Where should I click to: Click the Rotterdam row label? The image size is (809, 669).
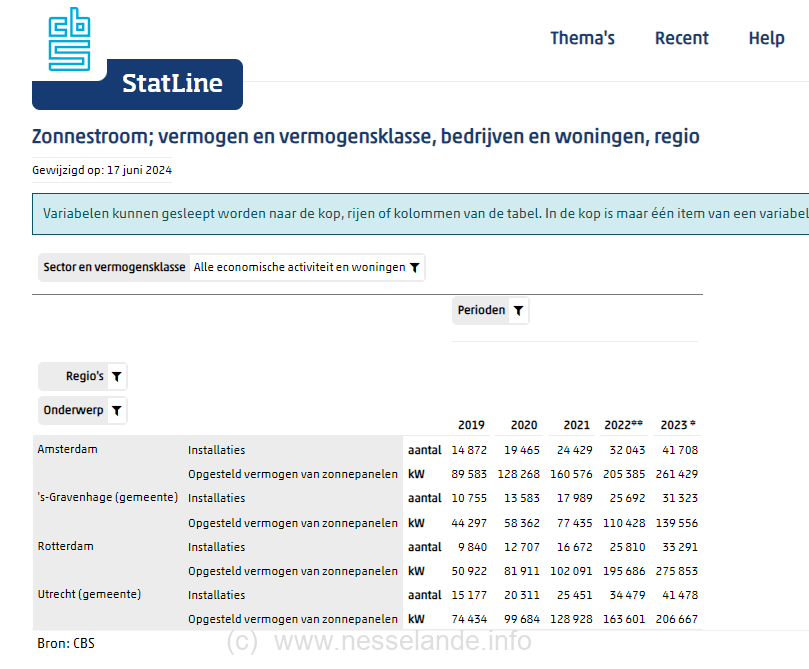click(x=66, y=546)
